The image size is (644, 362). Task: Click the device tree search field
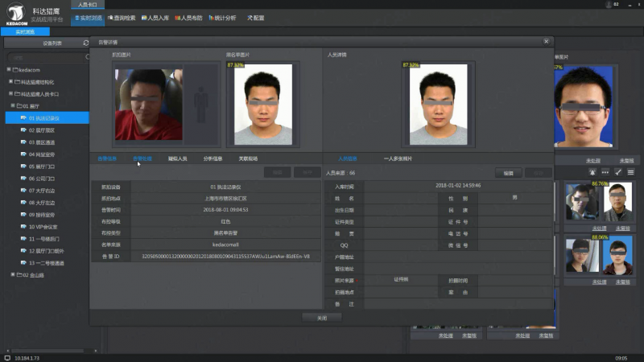[x=45, y=58]
